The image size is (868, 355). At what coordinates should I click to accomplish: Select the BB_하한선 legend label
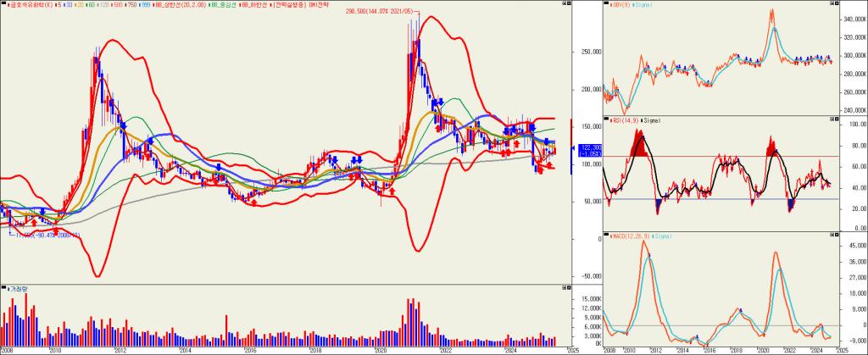254,3
